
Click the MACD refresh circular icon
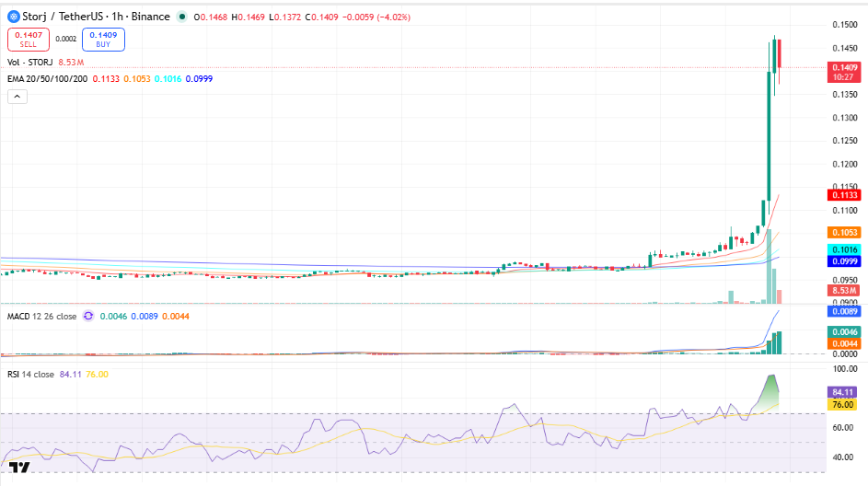click(88, 316)
